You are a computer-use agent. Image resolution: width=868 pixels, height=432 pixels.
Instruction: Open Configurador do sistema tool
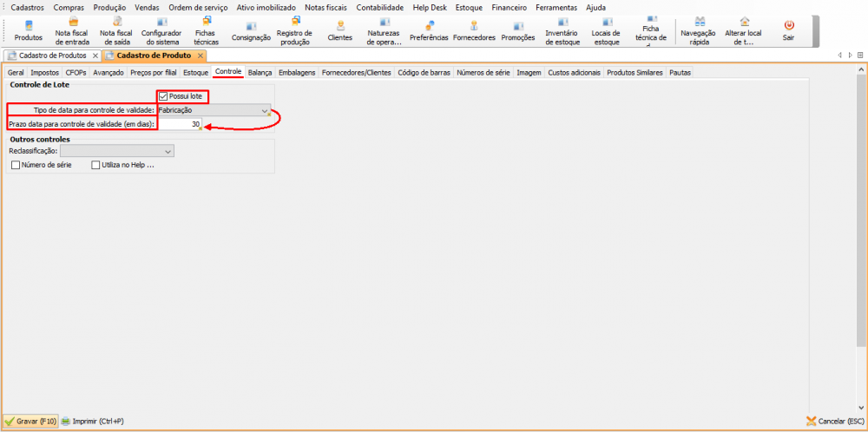161,29
